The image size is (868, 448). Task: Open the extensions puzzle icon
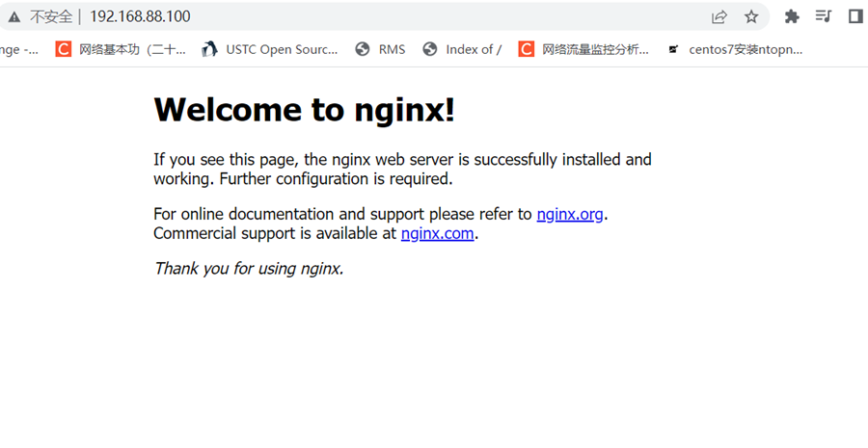point(792,16)
